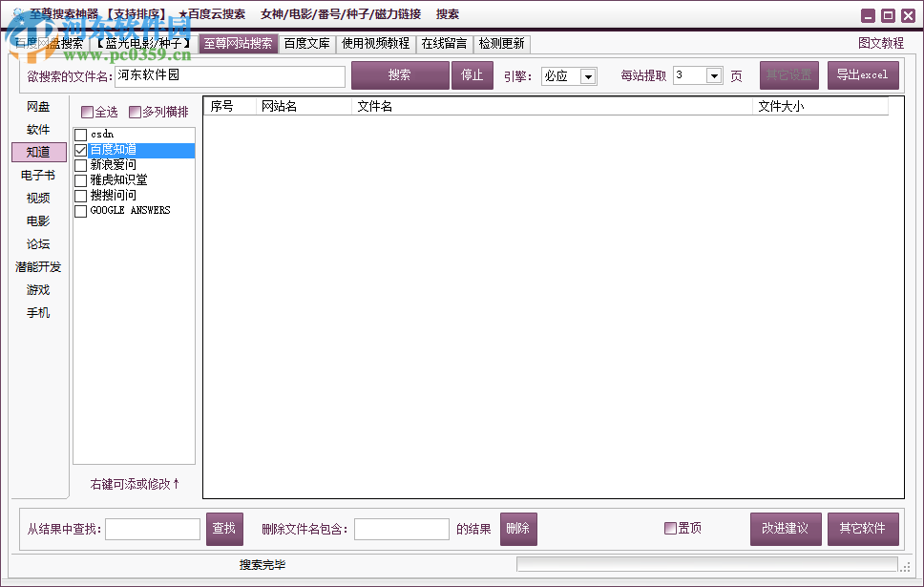Image resolution: width=924 pixels, height=587 pixels.
Task: Click the 删除文件名包含 input field
Action: (402, 529)
